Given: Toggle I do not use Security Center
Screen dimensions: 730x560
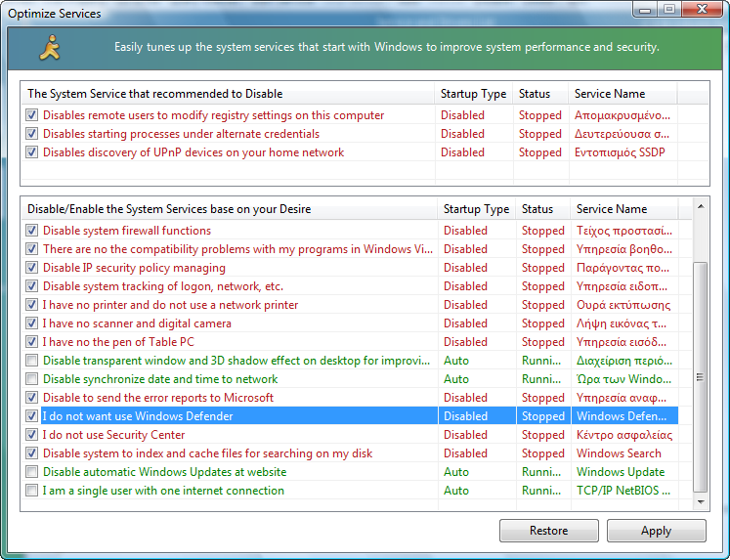Looking at the screenshot, I should pyautogui.click(x=32, y=435).
